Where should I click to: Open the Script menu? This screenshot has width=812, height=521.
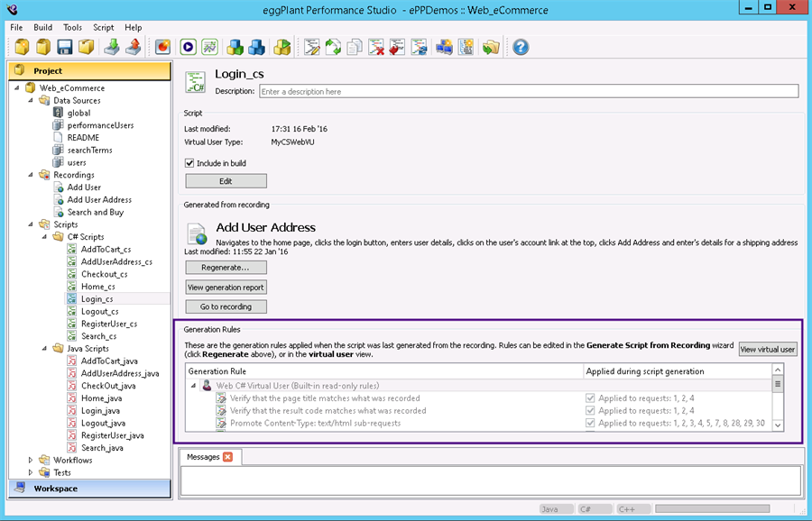click(103, 28)
